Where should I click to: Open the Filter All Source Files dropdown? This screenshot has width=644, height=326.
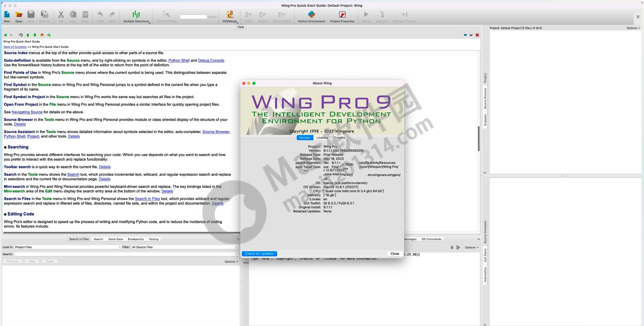[185, 247]
